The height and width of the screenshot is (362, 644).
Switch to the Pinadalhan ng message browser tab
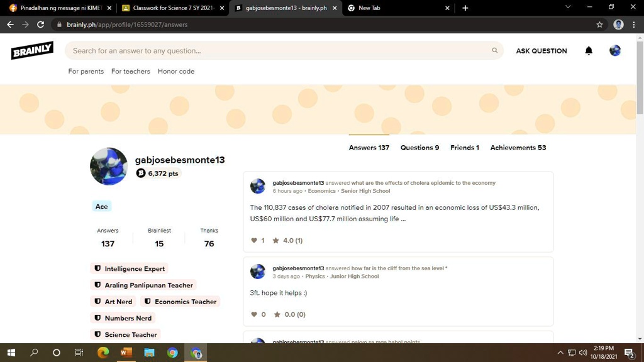coord(61,8)
